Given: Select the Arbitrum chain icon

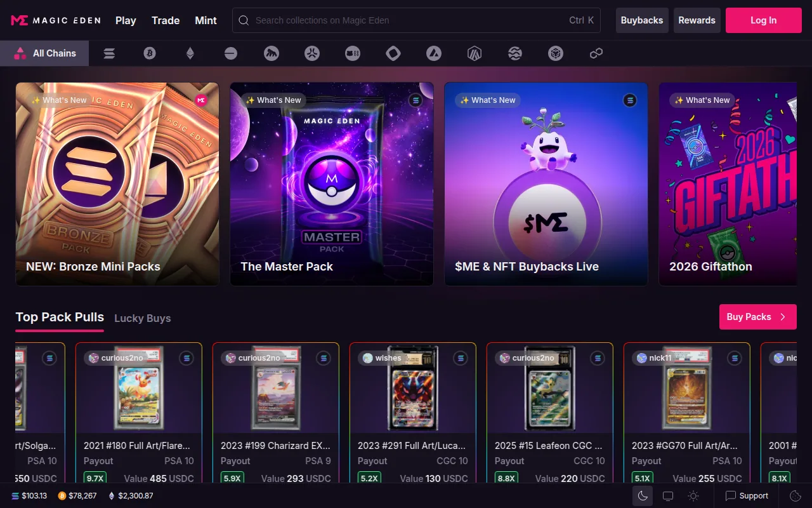Looking at the screenshot, I should tap(475, 54).
